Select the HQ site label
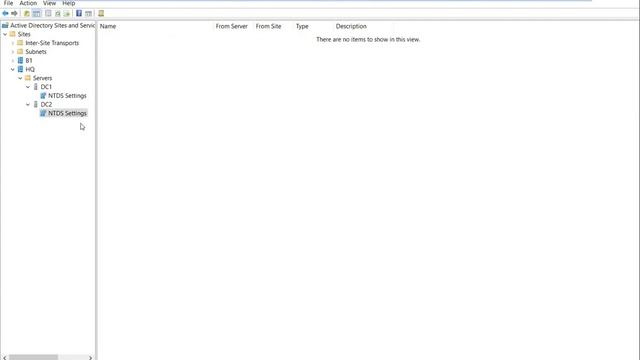 coord(30,69)
